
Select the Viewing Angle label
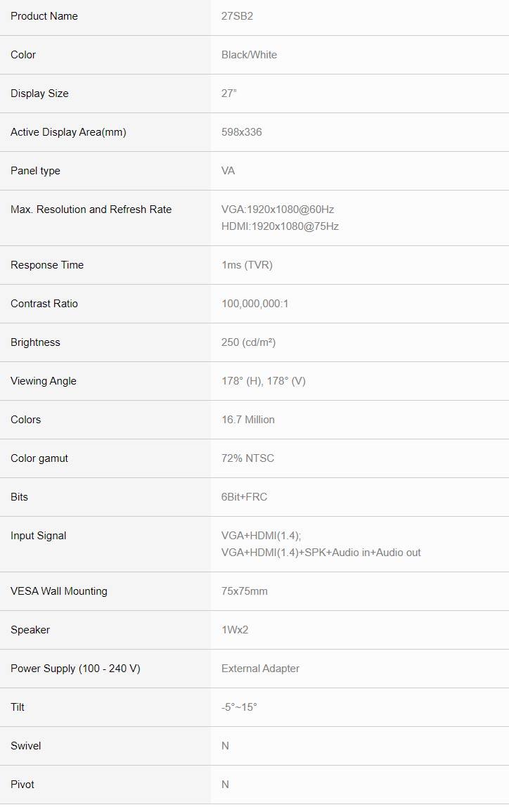click(x=44, y=381)
